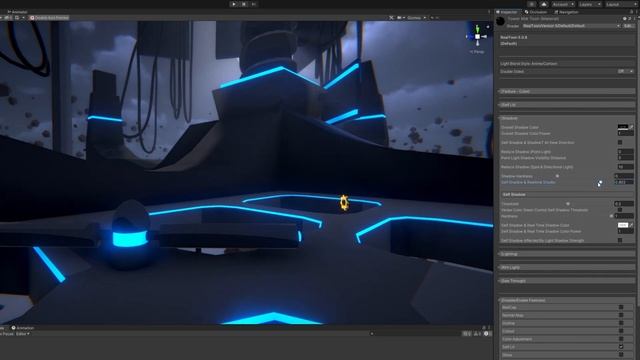Viewport: 640px width, 360px height.
Task: Click Reduce Shadow (Point Light) value field
Action: pos(625,152)
